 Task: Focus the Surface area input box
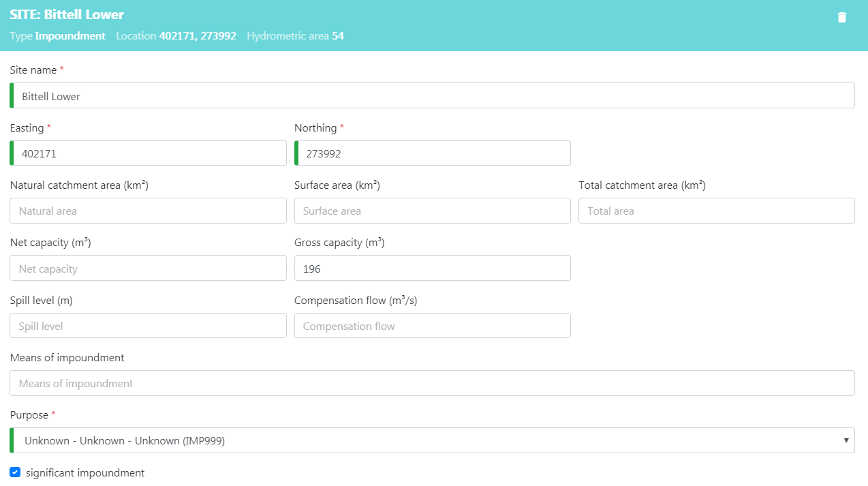click(x=432, y=211)
